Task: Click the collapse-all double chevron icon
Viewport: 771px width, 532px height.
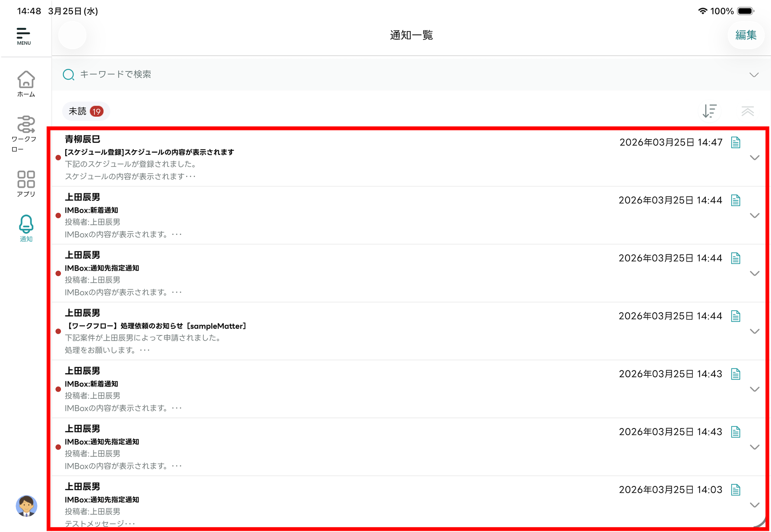Action: [x=747, y=111]
